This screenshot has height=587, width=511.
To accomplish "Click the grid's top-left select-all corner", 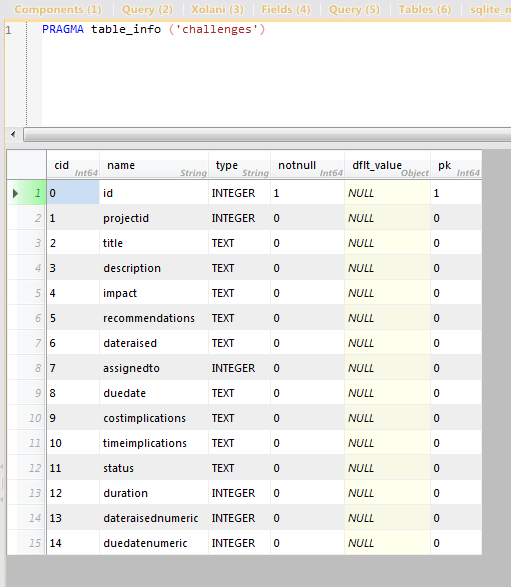I will (27, 165).
